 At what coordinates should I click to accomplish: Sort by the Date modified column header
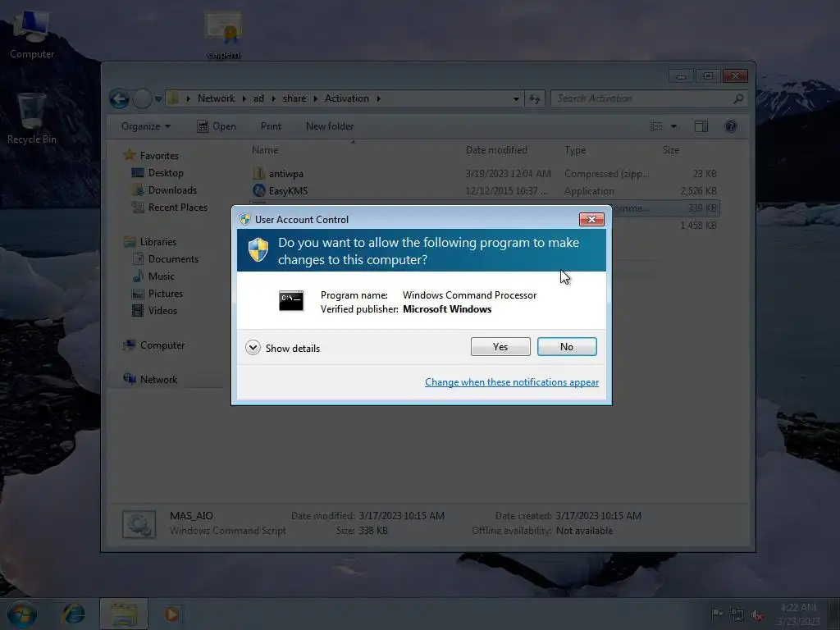[x=496, y=150]
